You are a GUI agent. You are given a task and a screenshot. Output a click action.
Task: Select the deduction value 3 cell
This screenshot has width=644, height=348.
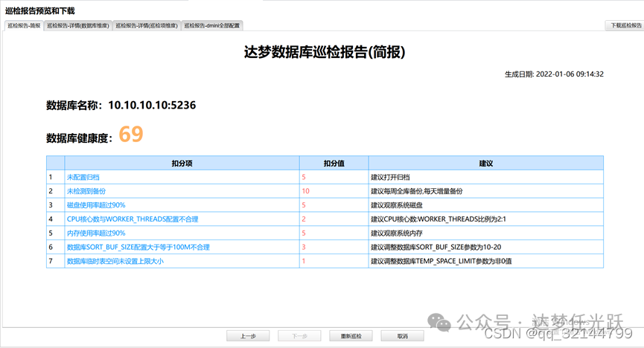[x=334, y=247]
